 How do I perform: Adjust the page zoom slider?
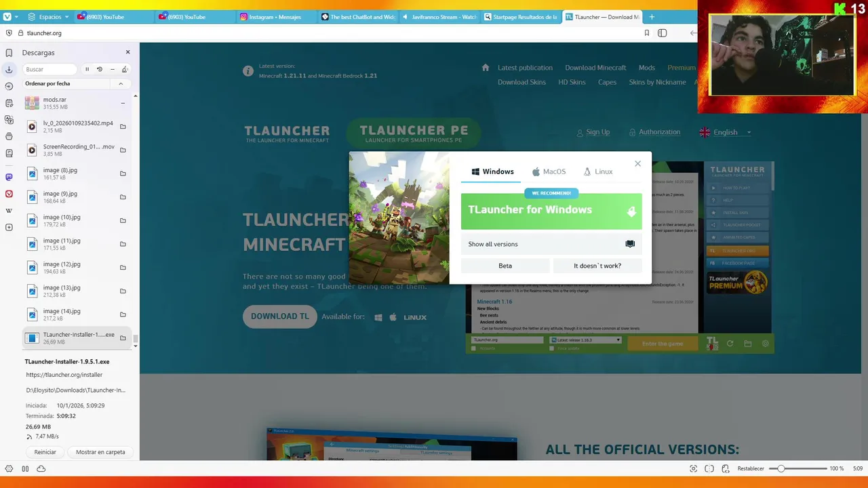point(797,468)
